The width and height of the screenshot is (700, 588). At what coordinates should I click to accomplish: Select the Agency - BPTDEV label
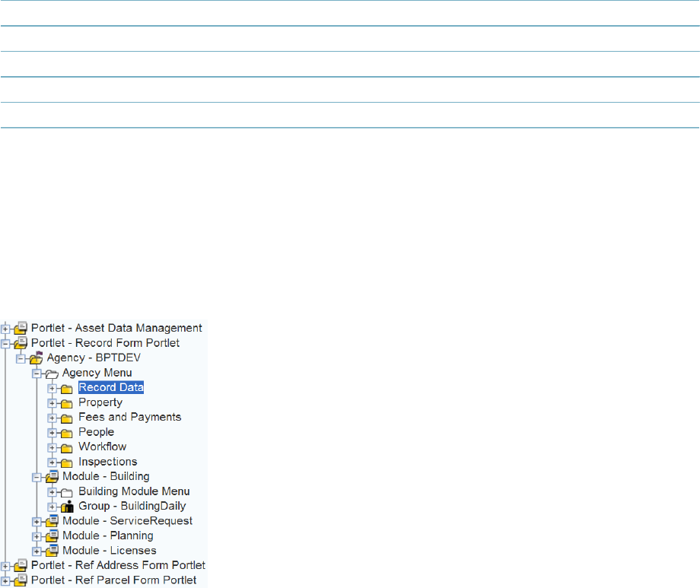[x=94, y=358]
